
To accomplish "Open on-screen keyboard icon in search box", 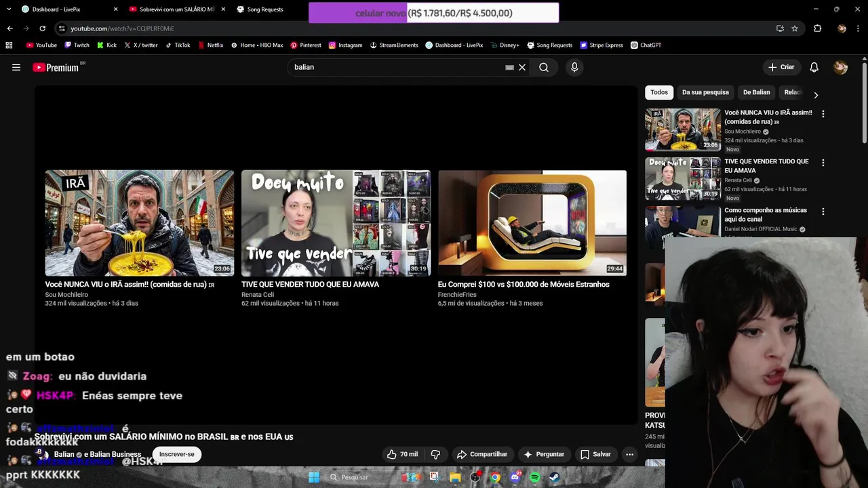I will point(509,67).
